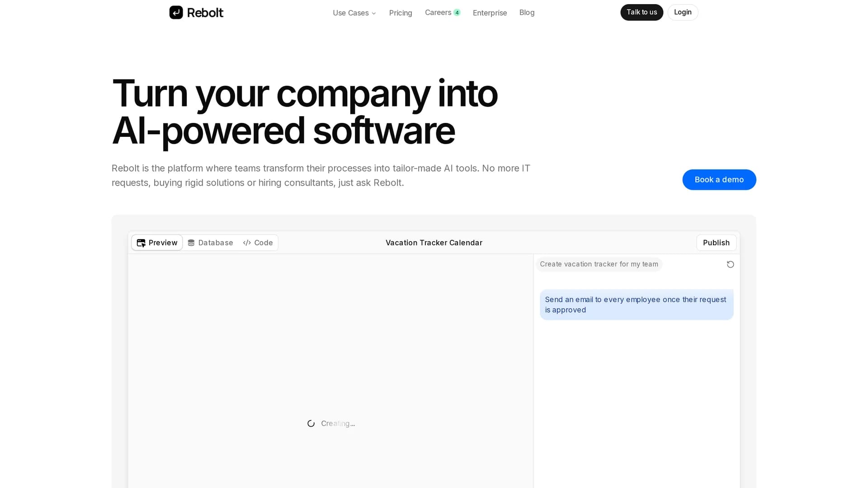Switch to the Database tab

point(210,243)
